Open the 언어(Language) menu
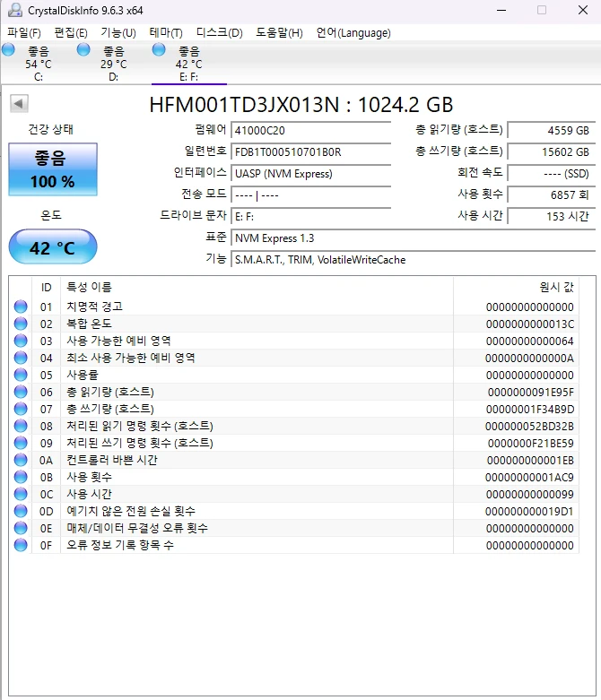The image size is (601, 700). (353, 33)
